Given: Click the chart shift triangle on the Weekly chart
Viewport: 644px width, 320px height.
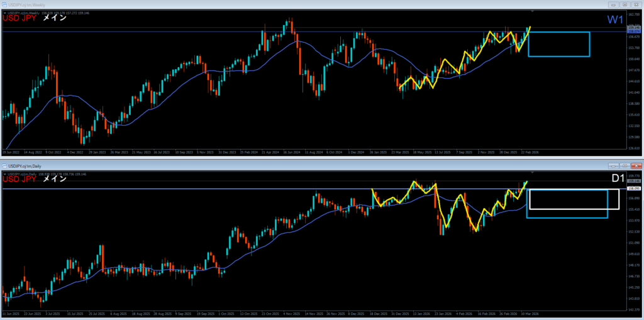Looking at the screenshot, I should [533, 11].
